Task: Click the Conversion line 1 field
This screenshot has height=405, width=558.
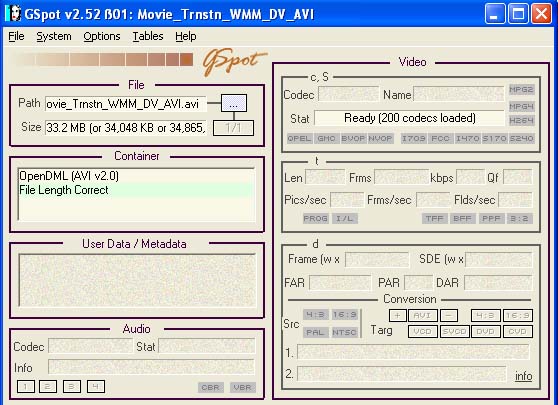Action: pos(413,352)
